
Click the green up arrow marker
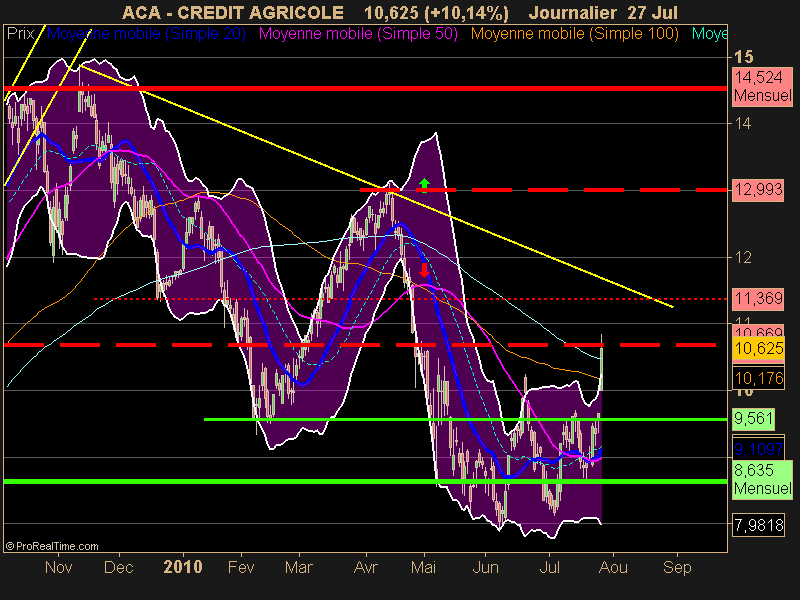point(424,185)
